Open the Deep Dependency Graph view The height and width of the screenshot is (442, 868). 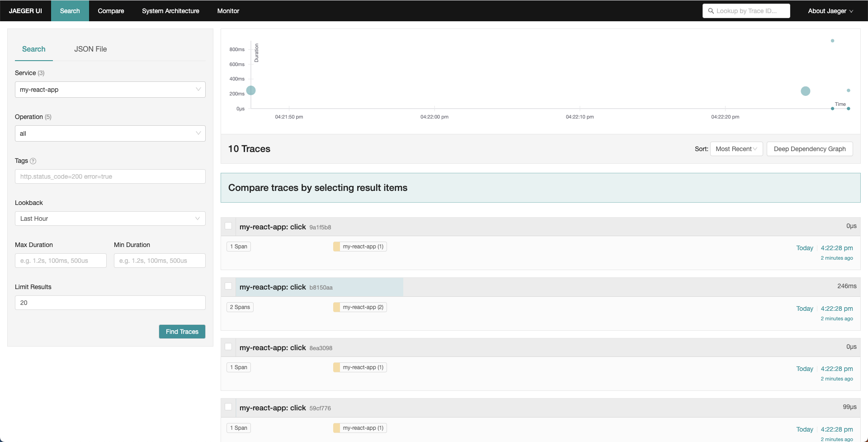coord(809,148)
